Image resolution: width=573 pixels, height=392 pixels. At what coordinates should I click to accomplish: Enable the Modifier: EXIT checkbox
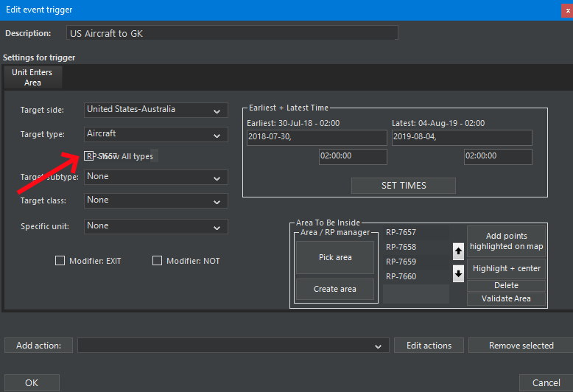click(x=60, y=261)
